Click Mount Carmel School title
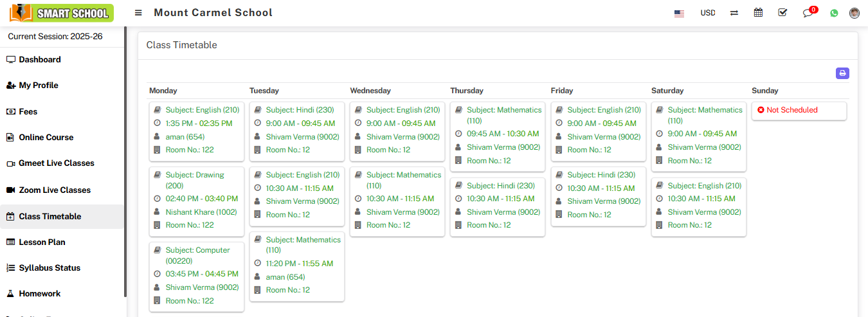 pyautogui.click(x=213, y=13)
